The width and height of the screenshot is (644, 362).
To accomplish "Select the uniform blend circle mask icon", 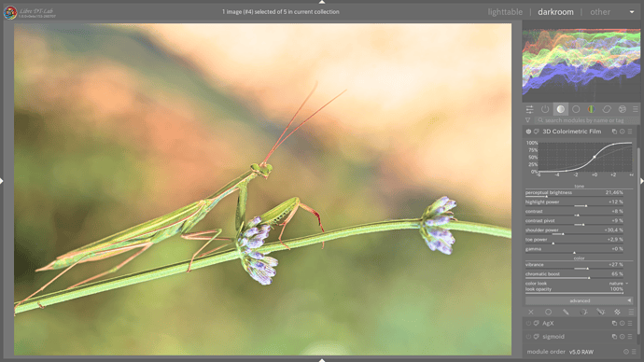I will click(548, 312).
